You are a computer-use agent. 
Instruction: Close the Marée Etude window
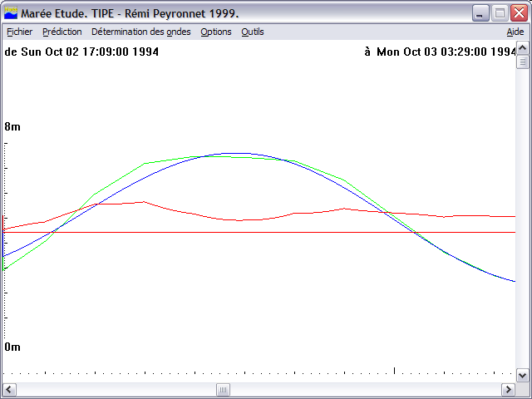pos(519,13)
